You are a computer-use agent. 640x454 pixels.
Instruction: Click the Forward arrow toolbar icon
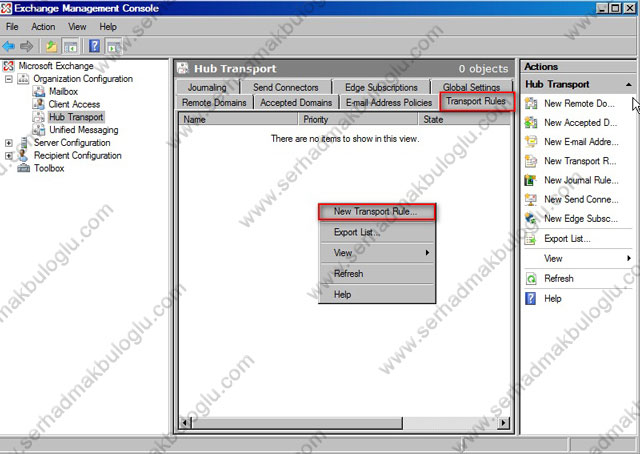(27, 46)
